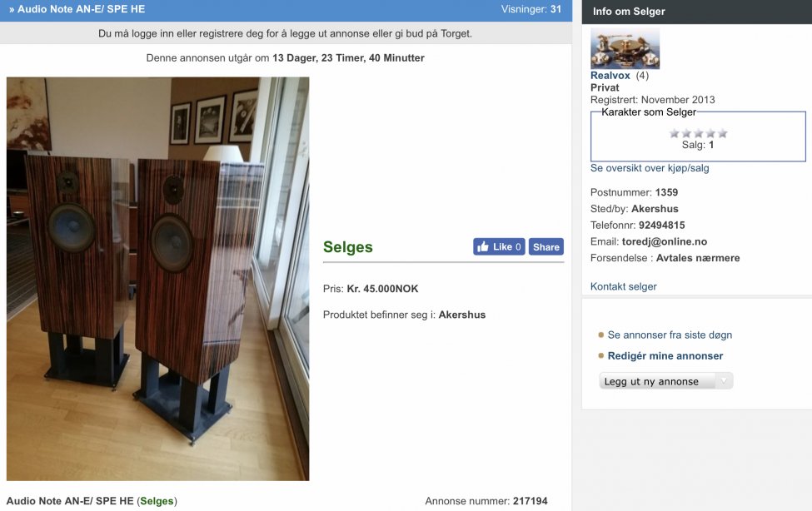This screenshot has height=511, width=812.
Task: Click the dropdown arrow on Legg ut ny annonse
Action: tap(724, 381)
